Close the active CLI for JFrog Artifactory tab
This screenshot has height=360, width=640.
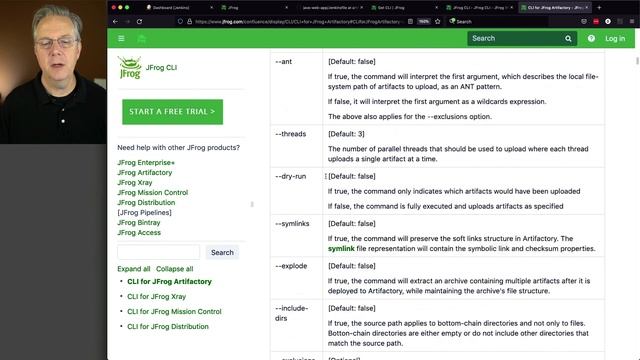point(587,7)
